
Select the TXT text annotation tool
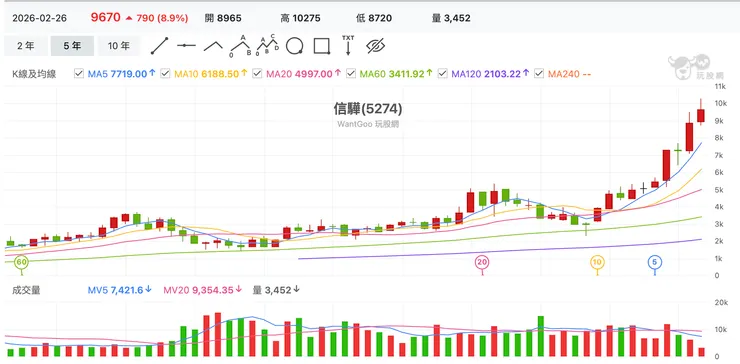click(348, 46)
